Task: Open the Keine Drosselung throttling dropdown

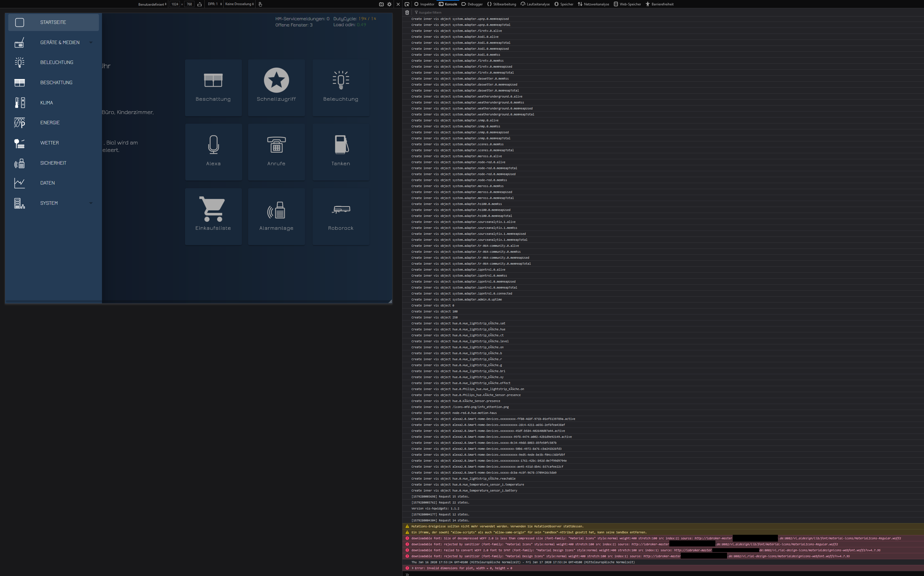Action: 239,4
